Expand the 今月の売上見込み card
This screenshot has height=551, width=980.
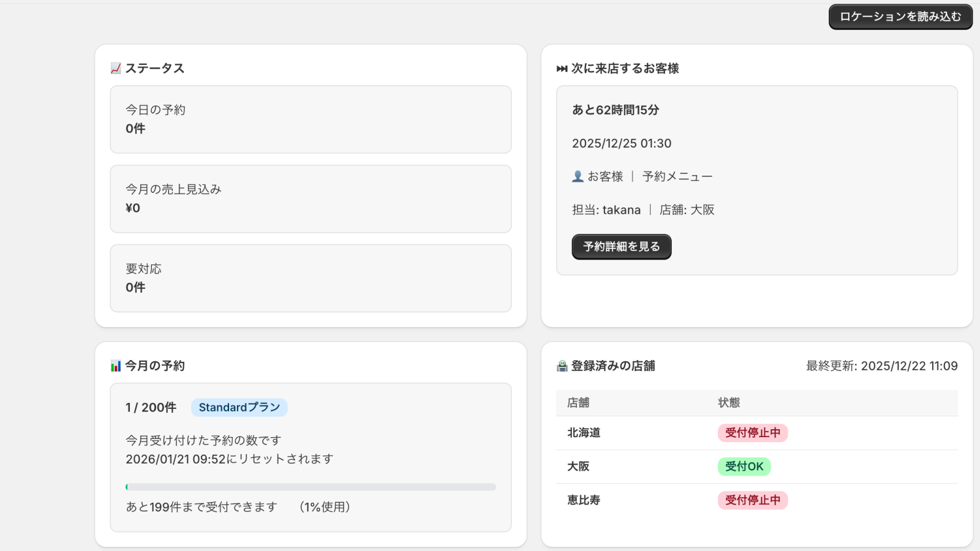310,198
